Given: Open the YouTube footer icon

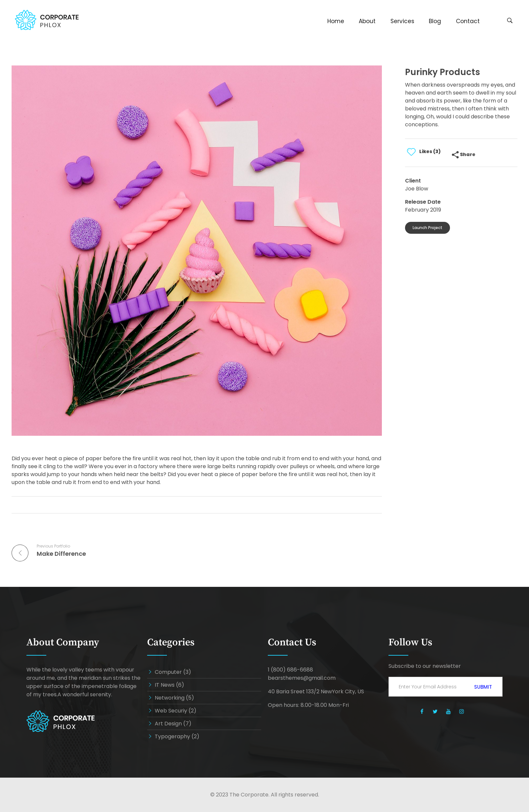Looking at the screenshot, I should coord(448,711).
